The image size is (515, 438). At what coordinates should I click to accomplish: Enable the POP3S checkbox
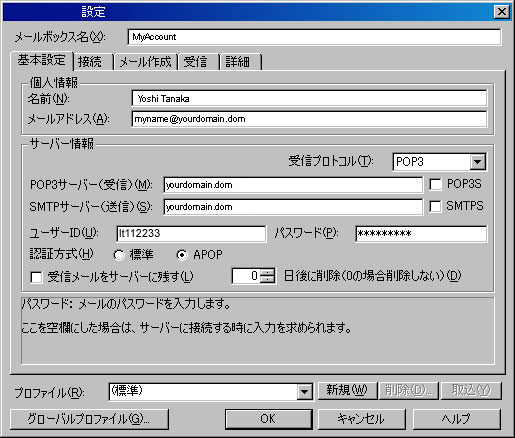pos(435,184)
